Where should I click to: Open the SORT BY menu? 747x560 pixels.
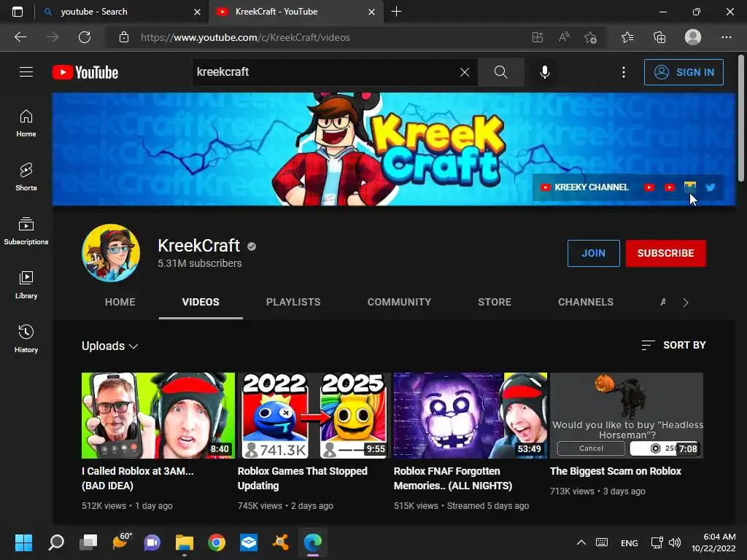673,345
